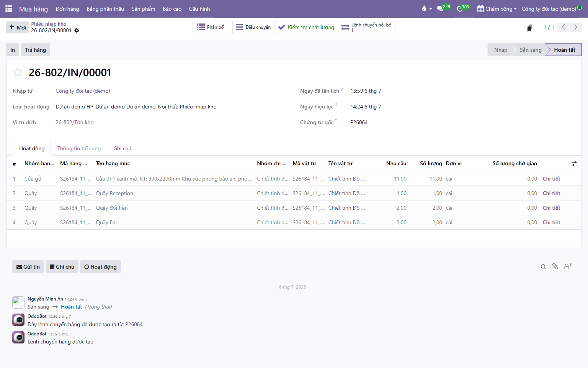Open the Chấm công dropdown
This screenshot has width=588, height=368.
coord(497,8)
